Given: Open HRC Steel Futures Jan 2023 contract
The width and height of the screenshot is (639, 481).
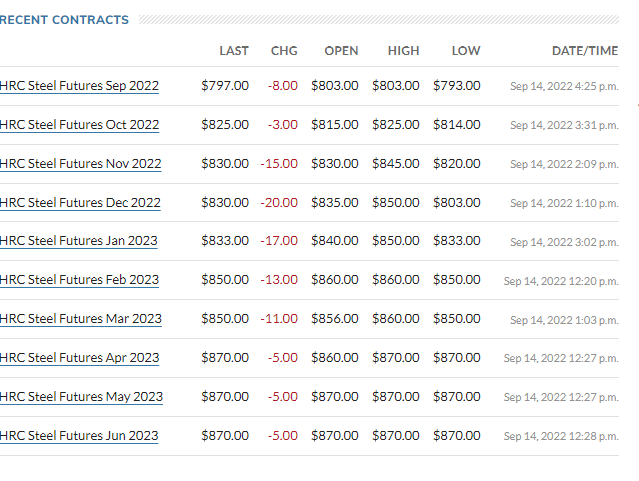Looking at the screenshot, I should [79, 241].
